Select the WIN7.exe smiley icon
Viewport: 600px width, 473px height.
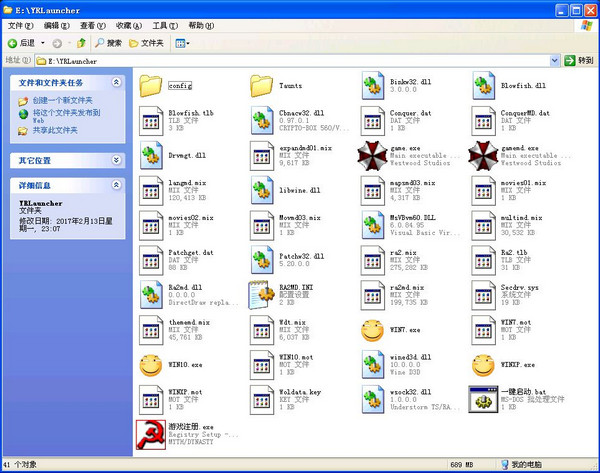point(372,330)
